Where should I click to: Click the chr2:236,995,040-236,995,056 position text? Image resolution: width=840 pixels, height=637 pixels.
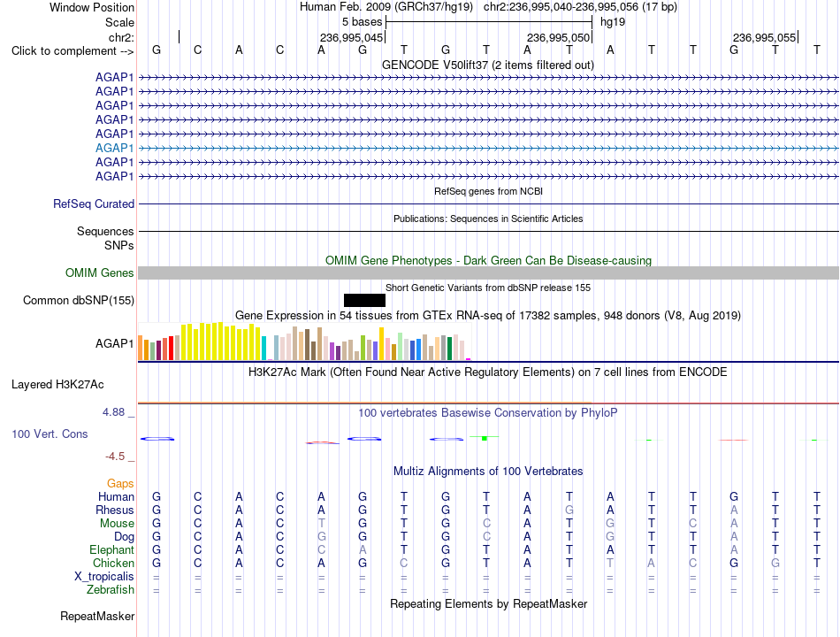coord(561,7)
